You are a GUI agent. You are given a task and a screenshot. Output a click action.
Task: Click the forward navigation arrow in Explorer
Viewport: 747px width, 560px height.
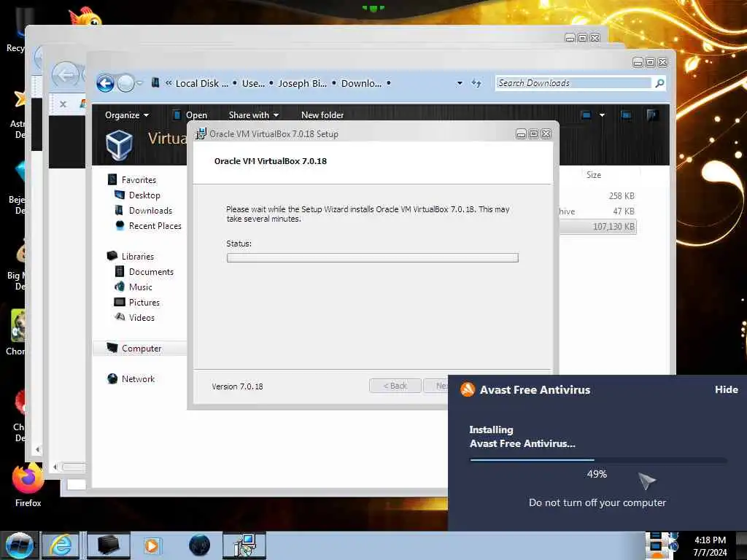pos(125,83)
